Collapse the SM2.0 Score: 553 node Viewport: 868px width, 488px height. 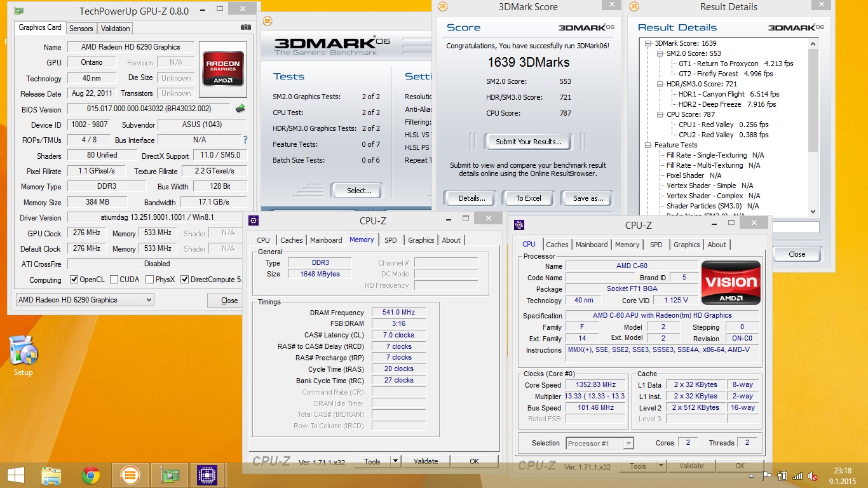(x=660, y=53)
